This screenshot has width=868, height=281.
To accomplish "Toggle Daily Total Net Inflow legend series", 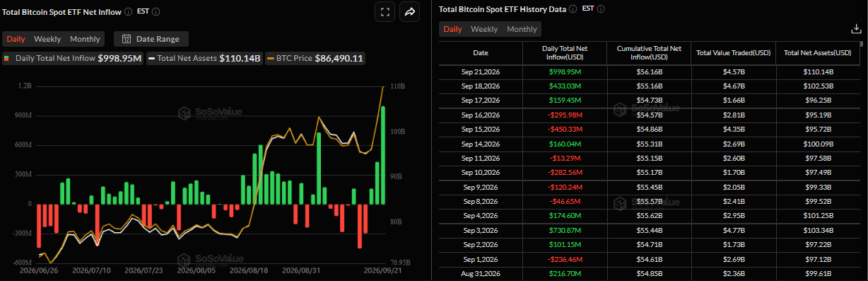I will click(x=74, y=58).
